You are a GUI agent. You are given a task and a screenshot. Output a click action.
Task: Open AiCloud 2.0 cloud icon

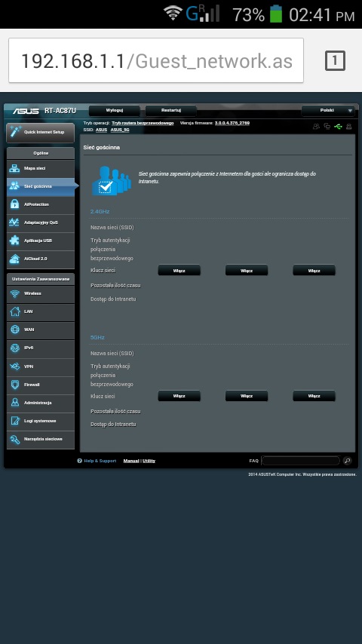(14, 259)
